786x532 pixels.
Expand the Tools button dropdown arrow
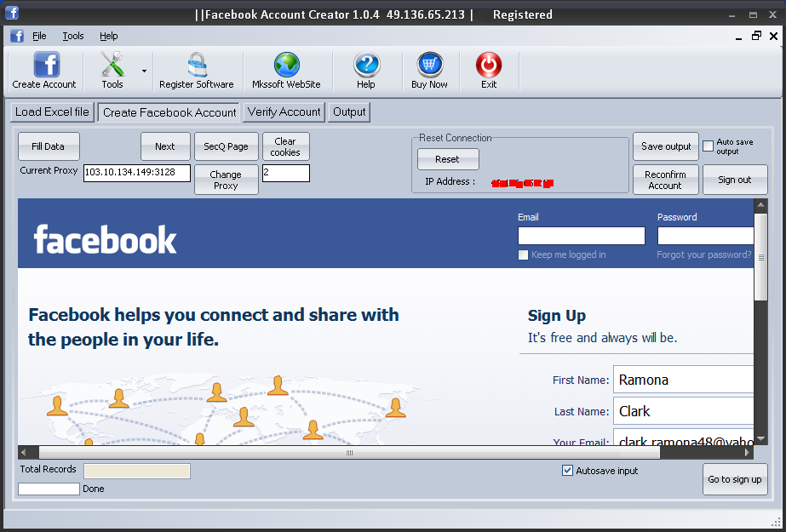(x=143, y=71)
